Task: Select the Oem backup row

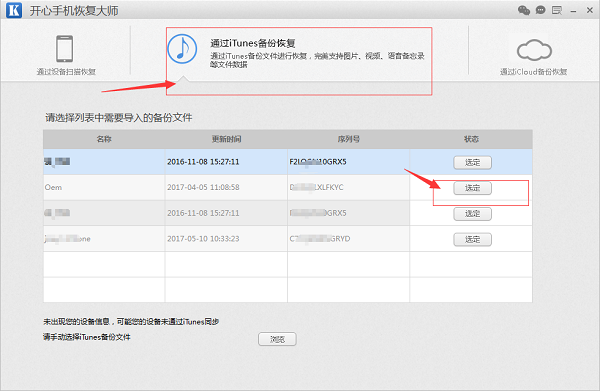Action: (287, 187)
